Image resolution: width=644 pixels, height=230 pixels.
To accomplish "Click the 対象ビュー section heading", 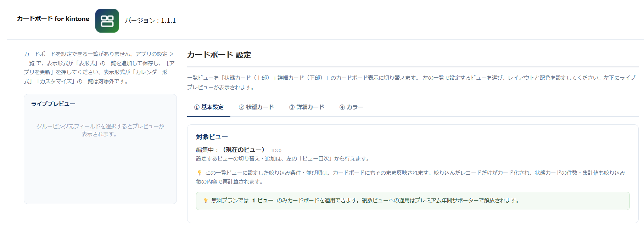I will tap(212, 137).
